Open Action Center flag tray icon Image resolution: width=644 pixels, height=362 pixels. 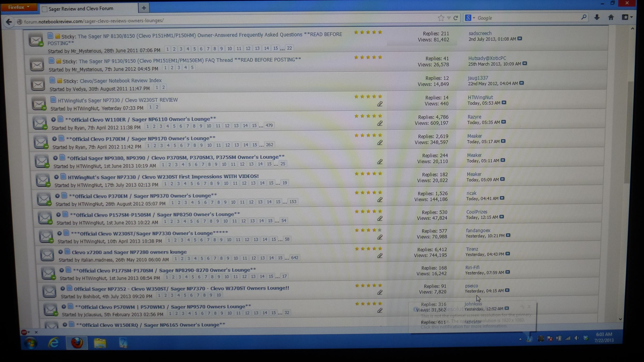pos(550,339)
